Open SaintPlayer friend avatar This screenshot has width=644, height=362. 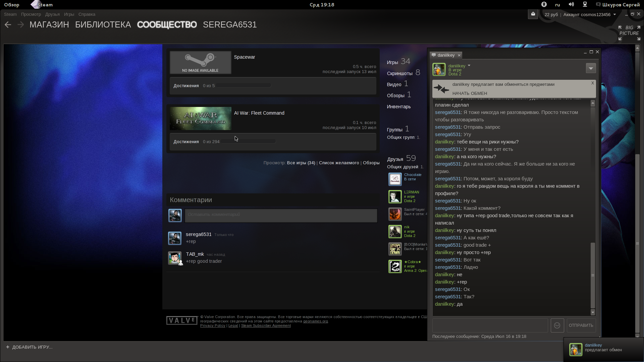tap(395, 214)
